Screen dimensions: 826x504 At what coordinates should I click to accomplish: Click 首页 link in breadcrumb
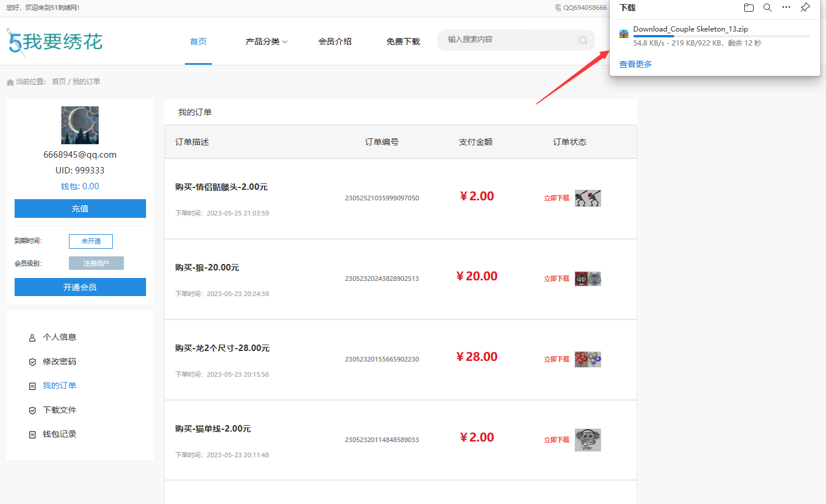pyautogui.click(x=59, y=82)
